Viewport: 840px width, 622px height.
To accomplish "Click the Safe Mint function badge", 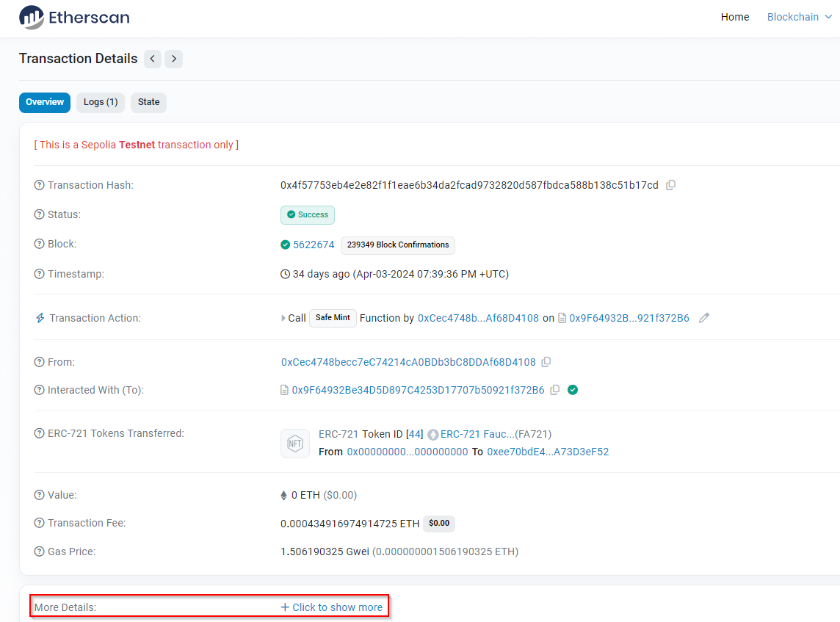I will pyautogui.click(x=333, y=318).
